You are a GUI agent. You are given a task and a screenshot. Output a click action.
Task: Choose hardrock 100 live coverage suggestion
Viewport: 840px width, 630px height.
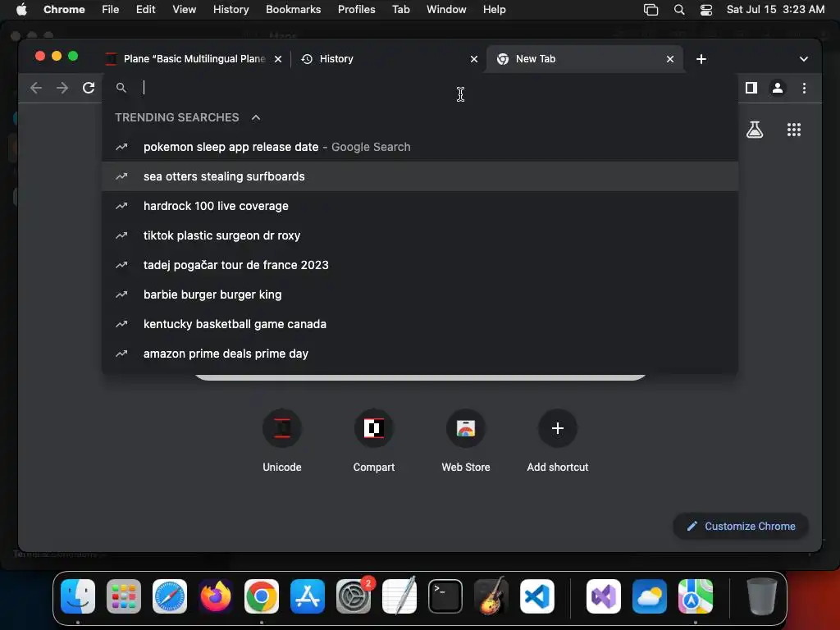(420, 206)
